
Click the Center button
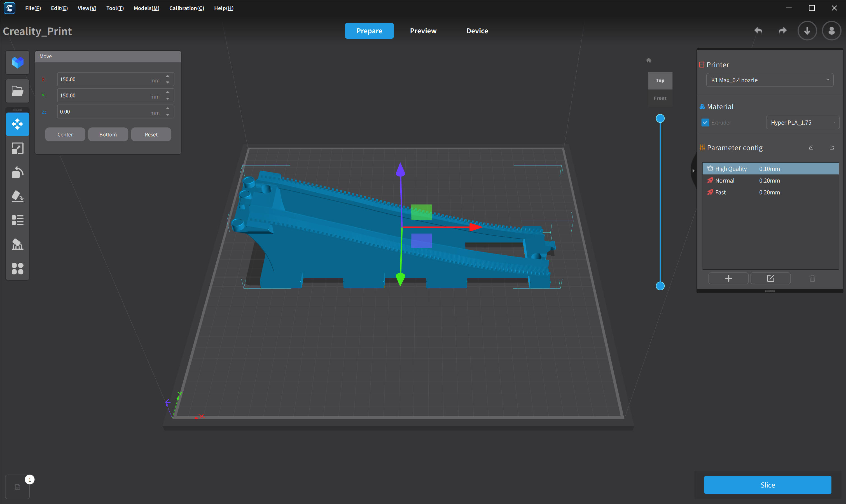pos(65,134)
